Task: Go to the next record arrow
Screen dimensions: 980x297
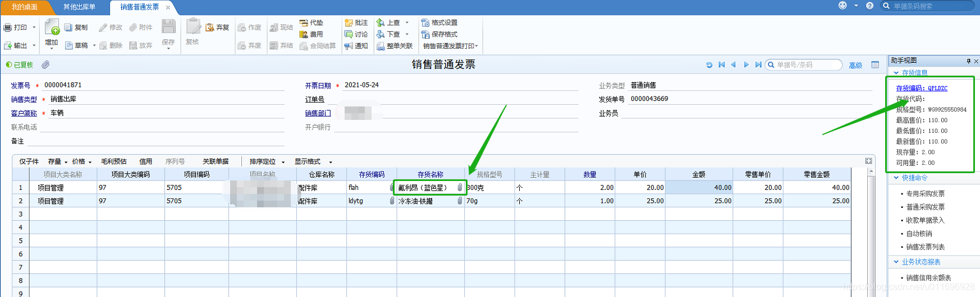Action: (x=746, y=65)
